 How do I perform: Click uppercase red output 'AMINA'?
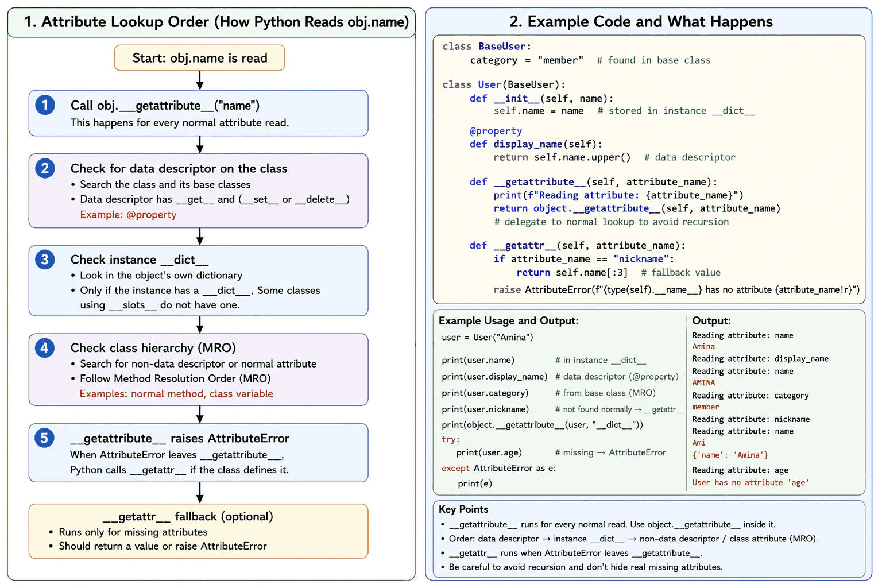703,383
